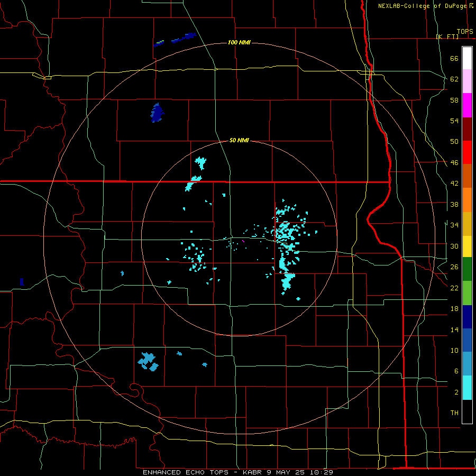Click the small navy echo near the left edge
The width and height of the screenshot is (476, 476).
point(22,282)
